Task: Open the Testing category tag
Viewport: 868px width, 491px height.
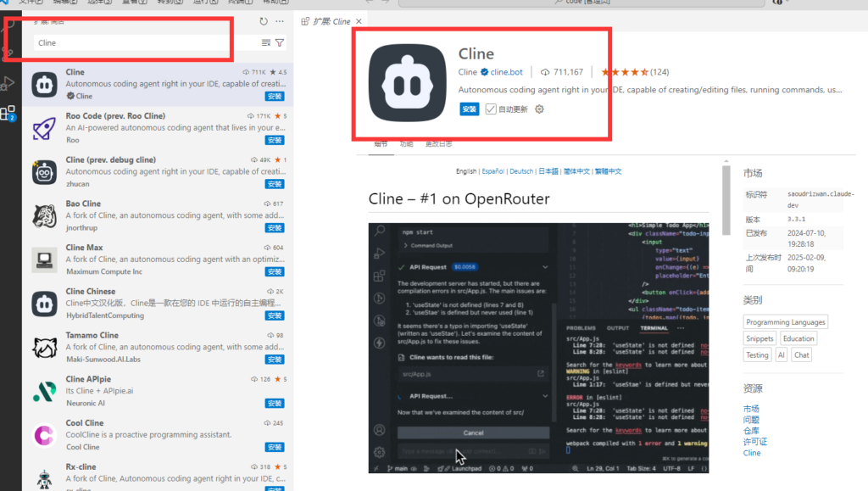Action: (757, 355)
